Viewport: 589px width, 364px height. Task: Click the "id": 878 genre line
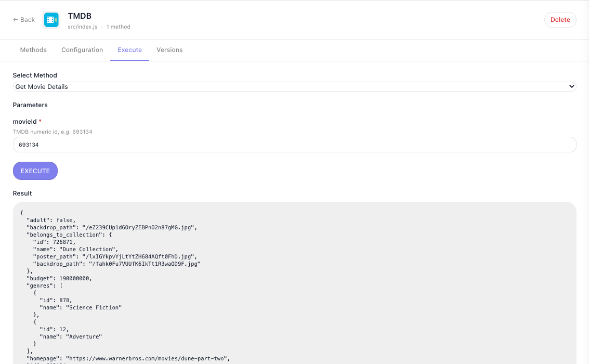tap(56, 300)
